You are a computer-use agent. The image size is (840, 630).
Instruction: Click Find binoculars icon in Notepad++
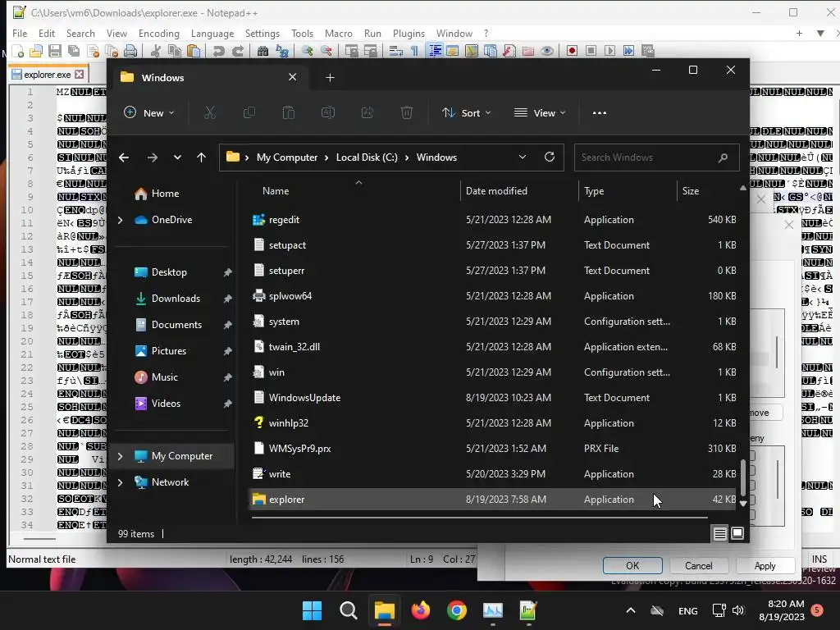pyautogui.click(x=262, y=51)
